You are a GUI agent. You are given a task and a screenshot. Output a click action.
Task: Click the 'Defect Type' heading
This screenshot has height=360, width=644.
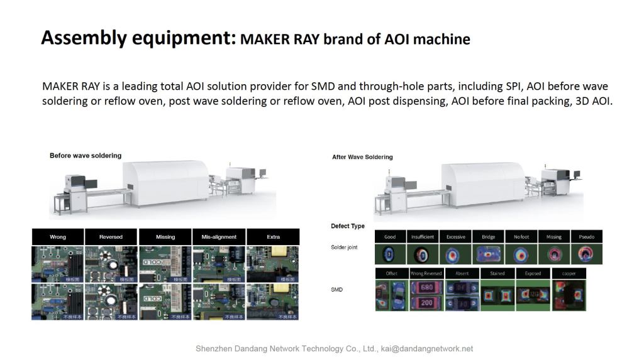click(x=348, y=226)
